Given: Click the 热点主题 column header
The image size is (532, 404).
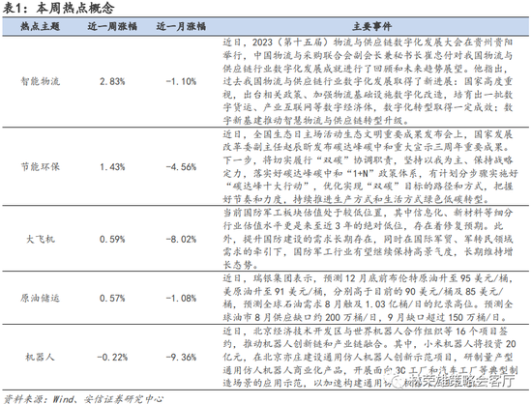Looking at the screenshot, I should [x=40, y=26].
